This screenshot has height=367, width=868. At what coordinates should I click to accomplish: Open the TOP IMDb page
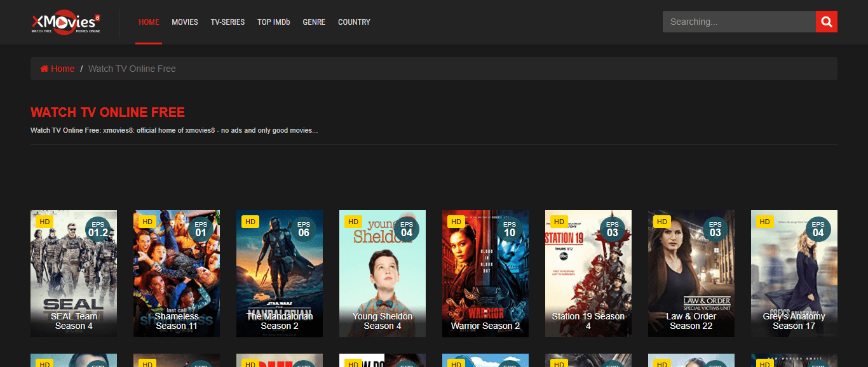(274, 22)
